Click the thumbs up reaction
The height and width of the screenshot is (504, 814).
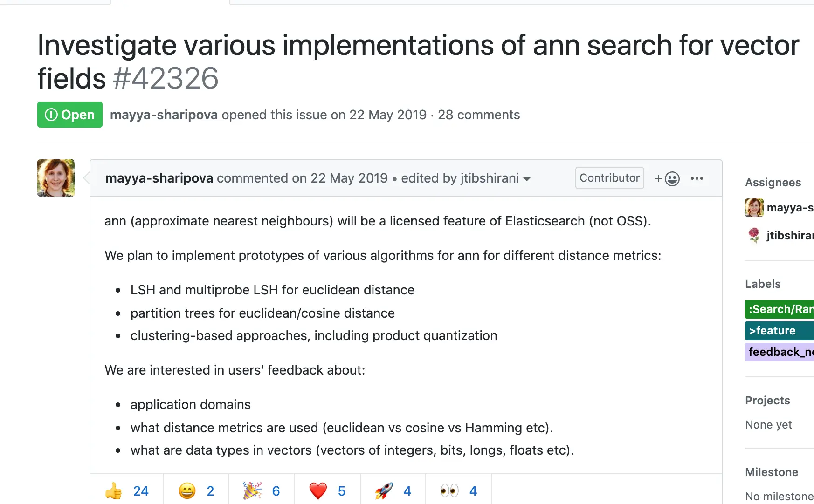[x=127, y=490]
